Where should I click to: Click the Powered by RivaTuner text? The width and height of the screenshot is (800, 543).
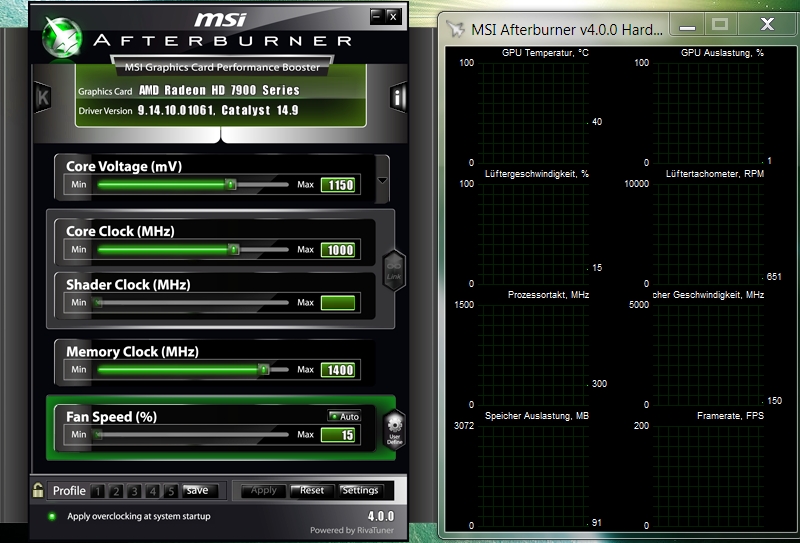(x=352, y=530)
